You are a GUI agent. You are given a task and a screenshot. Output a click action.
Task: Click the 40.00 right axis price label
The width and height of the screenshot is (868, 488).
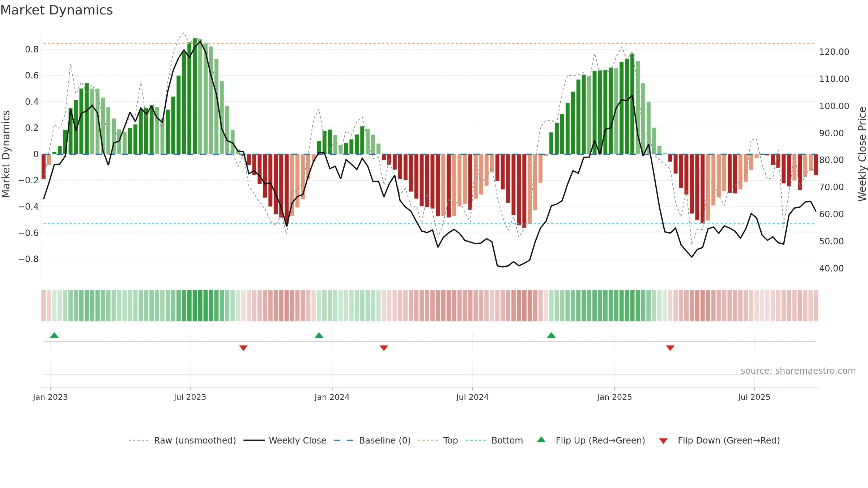click(x=831, y=268)
